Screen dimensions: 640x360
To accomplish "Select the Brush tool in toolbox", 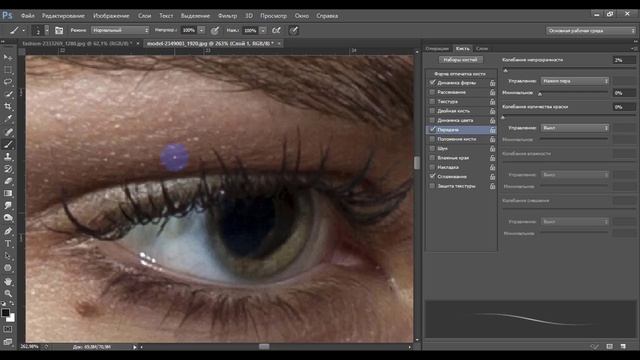I will [8, 144].
